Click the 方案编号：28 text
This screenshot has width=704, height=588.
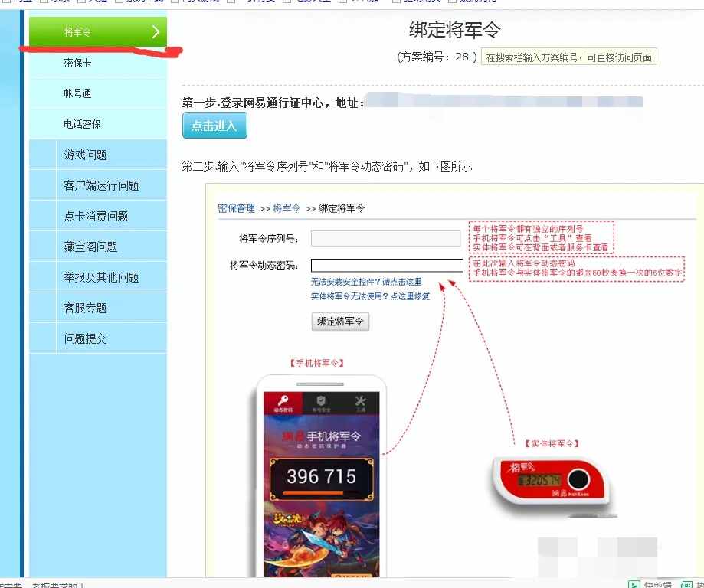(437, 57)
